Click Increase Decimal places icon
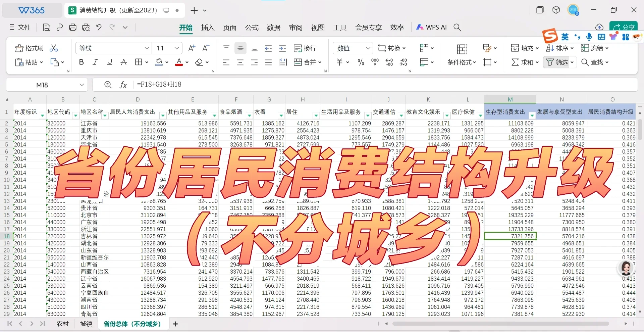Screen dimensions: 644x332 point(389,62)
